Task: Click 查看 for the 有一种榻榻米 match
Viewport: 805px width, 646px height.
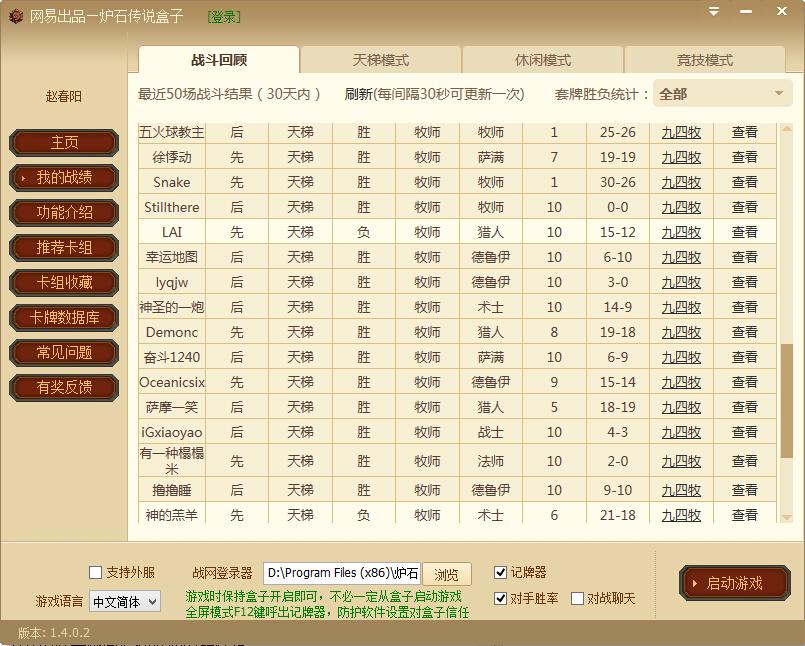Action: tap(744, 461)
